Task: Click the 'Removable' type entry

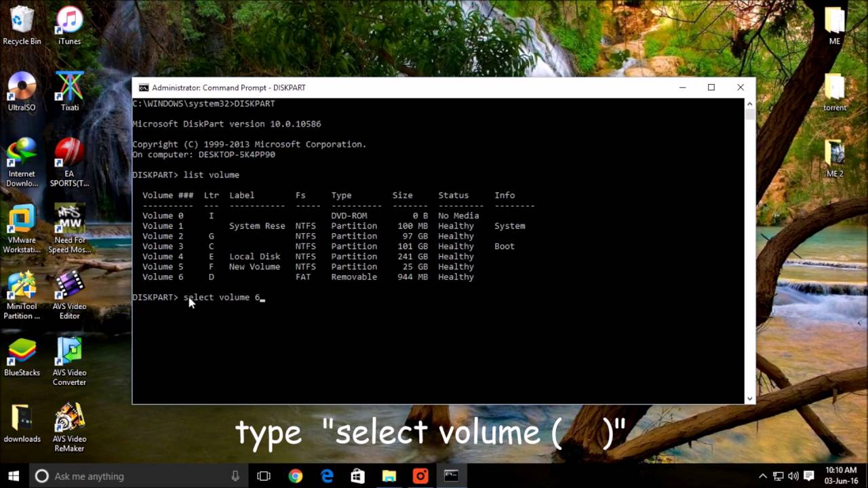Action: pyautogui.click(x=354, y=277)
